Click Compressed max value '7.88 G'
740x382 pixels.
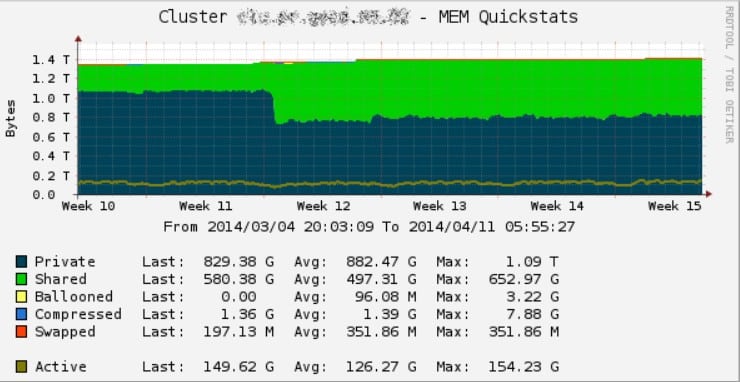pos(532,314)
